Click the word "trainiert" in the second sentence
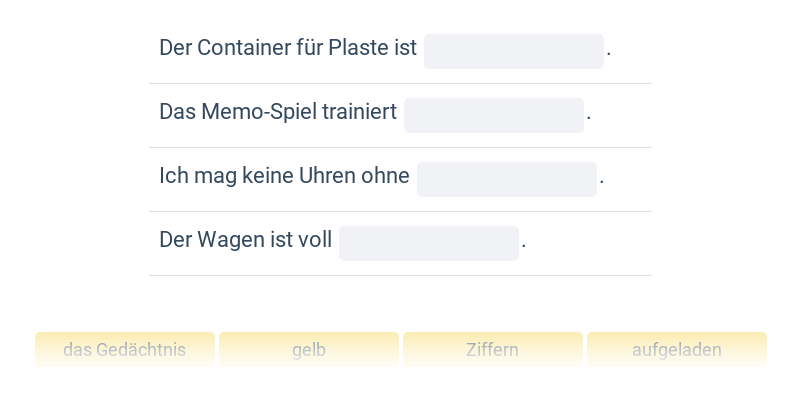The height and width of the screenshot is (400, 800). 360,112
